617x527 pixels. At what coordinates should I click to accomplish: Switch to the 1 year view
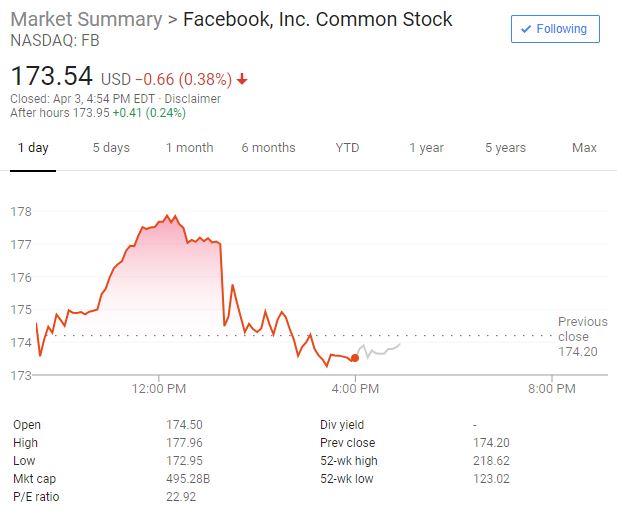coord(426,148)
